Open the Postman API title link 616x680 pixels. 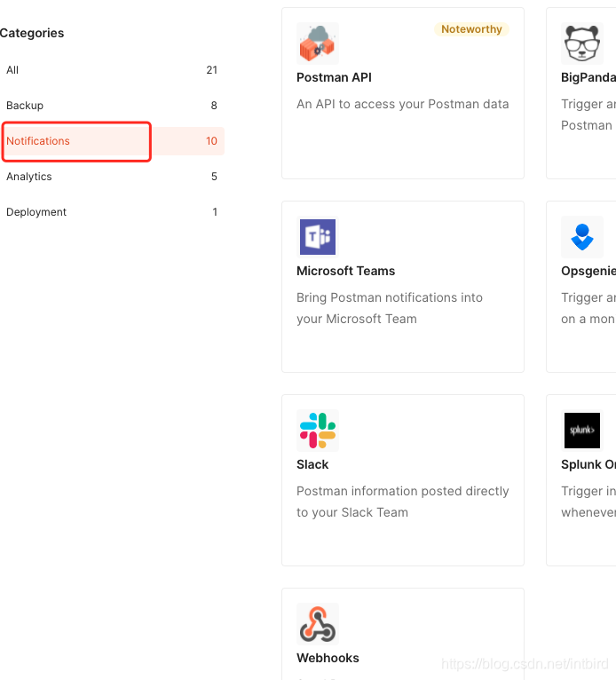pos(334,77)
